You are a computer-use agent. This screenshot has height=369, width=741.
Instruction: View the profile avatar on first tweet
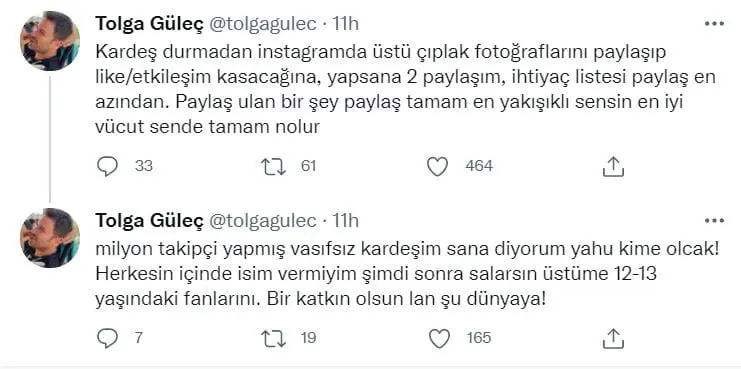pos(50,41)
